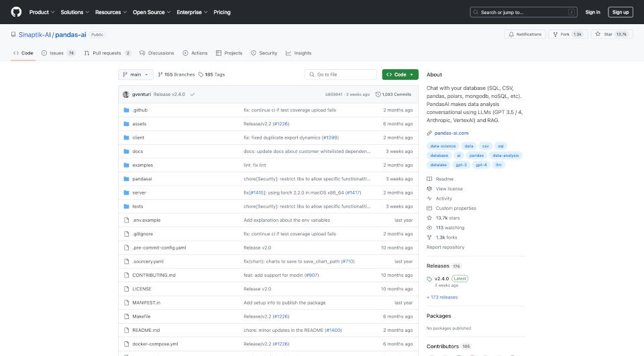Click the Sign up button
The image size is (644, 356).
(x=620, y=12)
